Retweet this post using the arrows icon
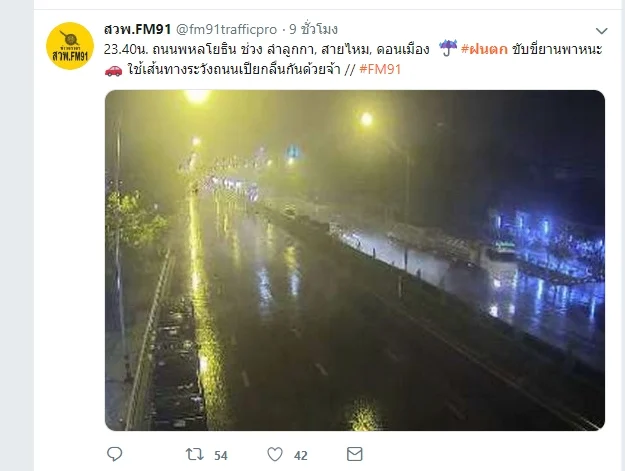The image size is (625, 471). [195, 454]
